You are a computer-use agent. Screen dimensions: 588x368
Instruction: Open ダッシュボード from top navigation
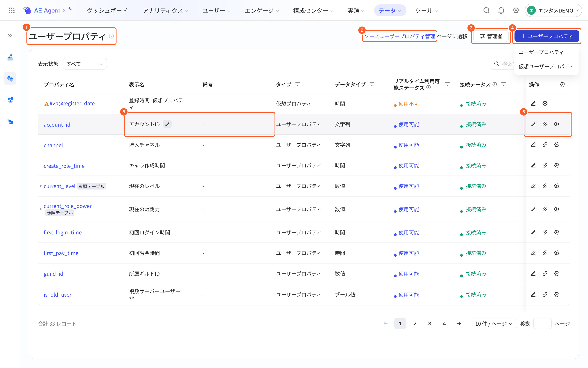pos(107,10)
